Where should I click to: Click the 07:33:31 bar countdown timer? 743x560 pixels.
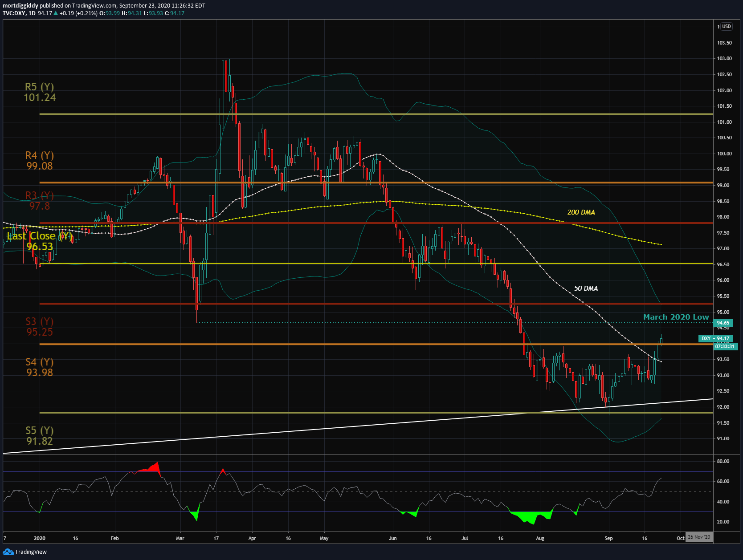(725, 346)
